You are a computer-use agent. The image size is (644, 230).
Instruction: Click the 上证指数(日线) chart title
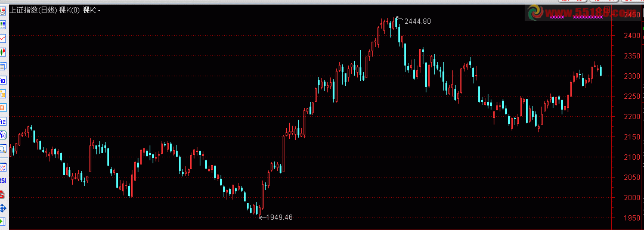click(x=33, y=10)
